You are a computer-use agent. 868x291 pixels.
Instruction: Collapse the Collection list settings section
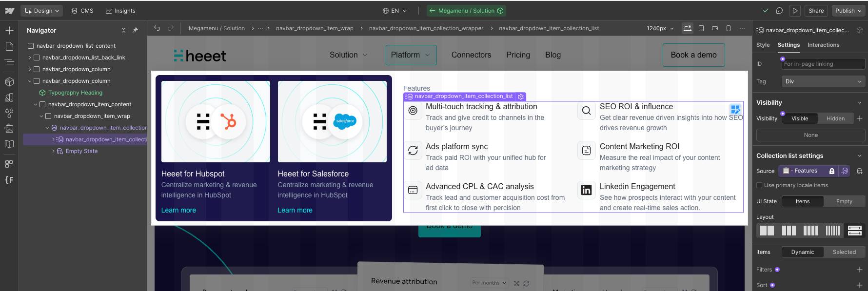tap(859, 156)
